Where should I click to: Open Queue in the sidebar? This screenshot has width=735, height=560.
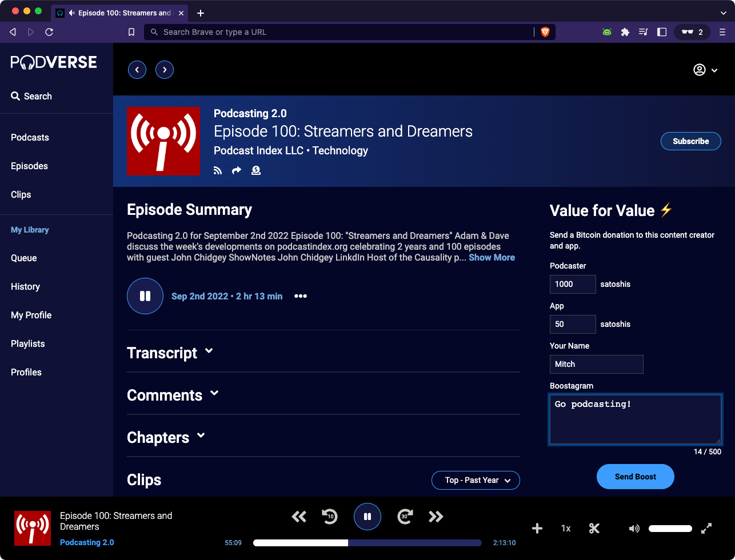(x=24, y=258)
